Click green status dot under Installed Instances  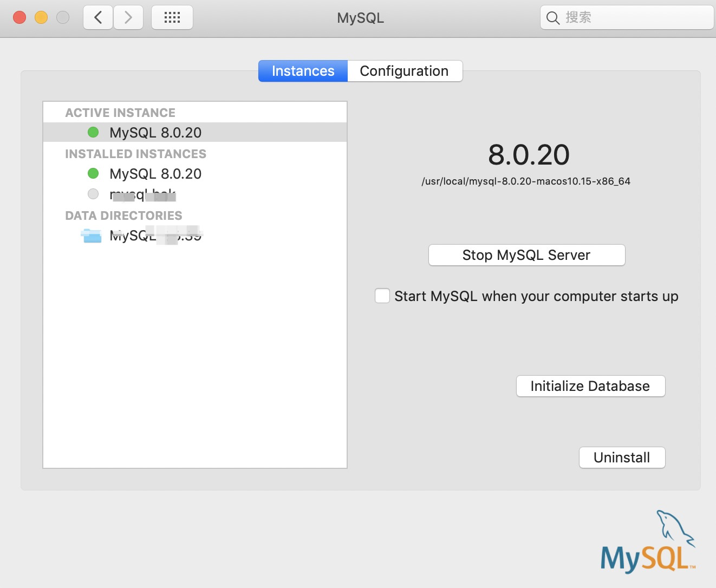click(x=93, y=173)
